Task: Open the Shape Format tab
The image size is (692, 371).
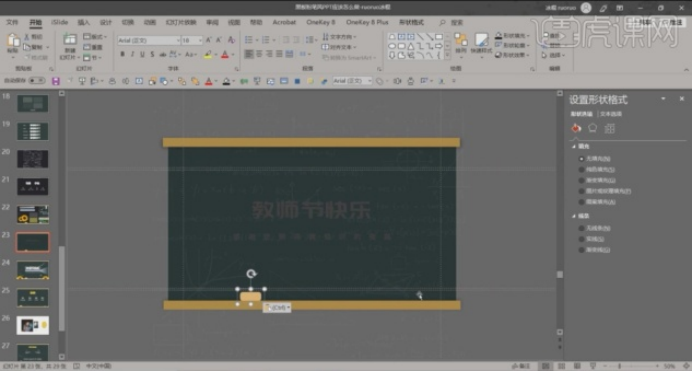Action: 411,22
